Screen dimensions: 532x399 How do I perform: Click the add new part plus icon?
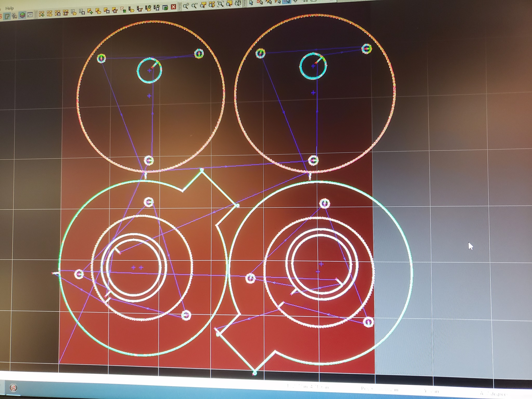tap(90, 11)
